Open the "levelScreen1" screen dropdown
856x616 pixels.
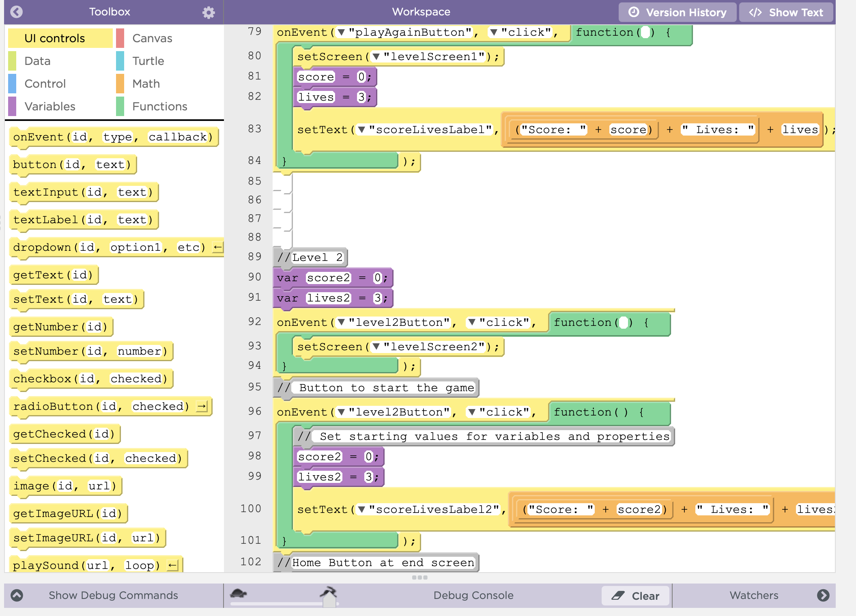(376, 57)
